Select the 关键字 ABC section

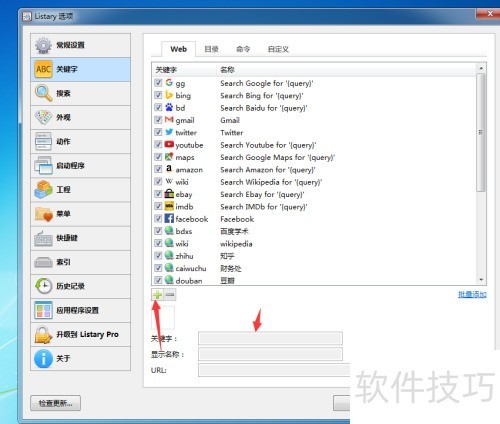coord(80,69)
